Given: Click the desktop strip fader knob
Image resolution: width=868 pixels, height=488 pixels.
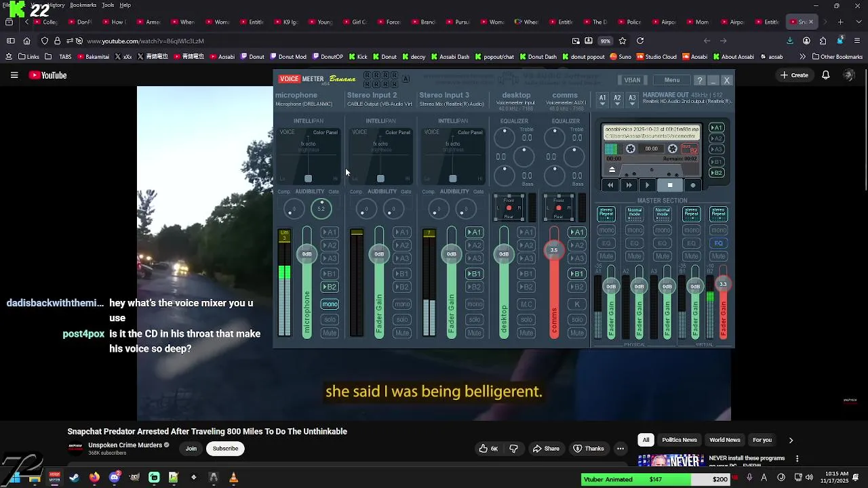Looking at the screenshot, I should pyautogui.click(x=504, y=254).
